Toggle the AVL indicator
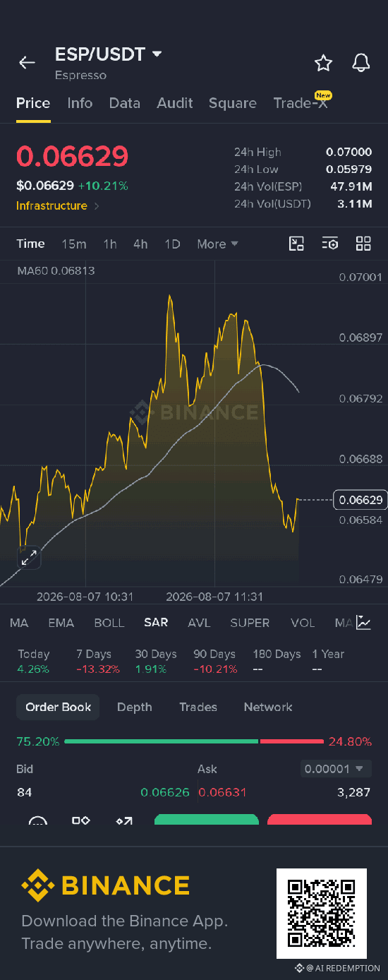The width and height of the screenshot is (388, 980). click(x=199, y=623)
